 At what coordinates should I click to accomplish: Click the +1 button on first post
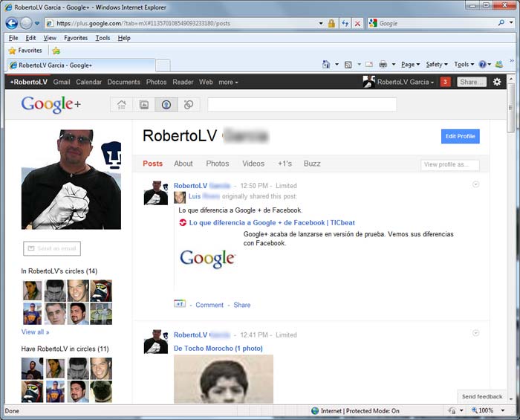[x=180, y=304]
